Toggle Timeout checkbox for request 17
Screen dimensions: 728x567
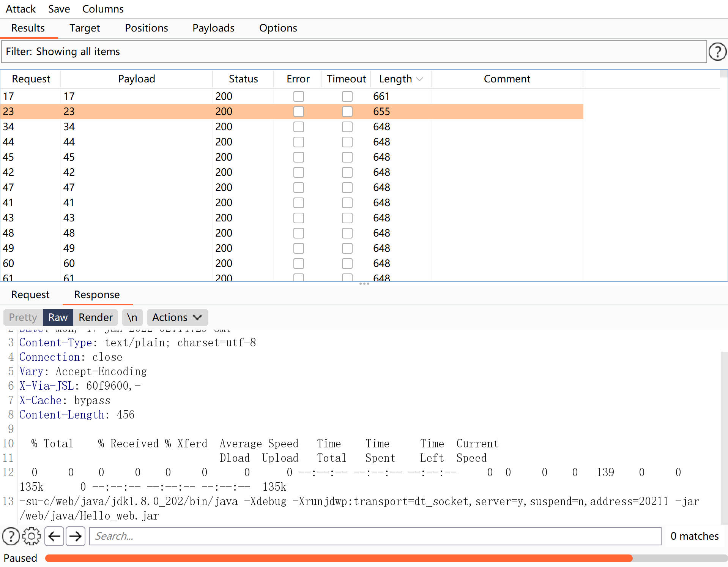[347, 96]
